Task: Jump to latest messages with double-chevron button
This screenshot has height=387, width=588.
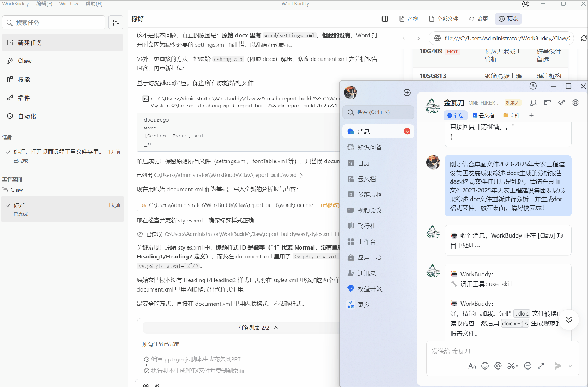Action: point(568,319)
